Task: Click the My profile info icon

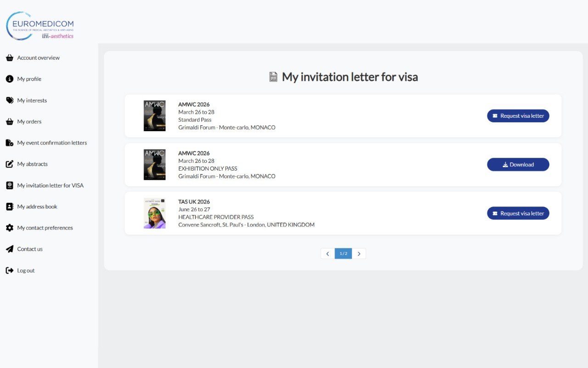Action: coord(9,79)
